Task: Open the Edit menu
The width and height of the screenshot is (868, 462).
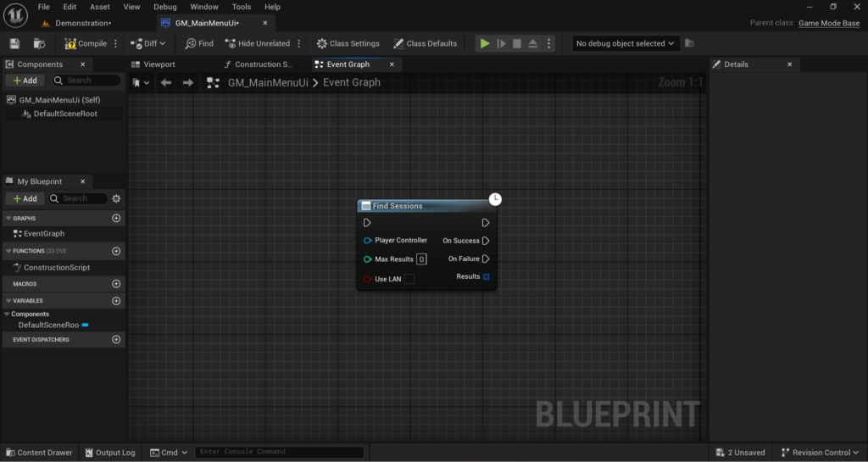Action: click(70, 7)
